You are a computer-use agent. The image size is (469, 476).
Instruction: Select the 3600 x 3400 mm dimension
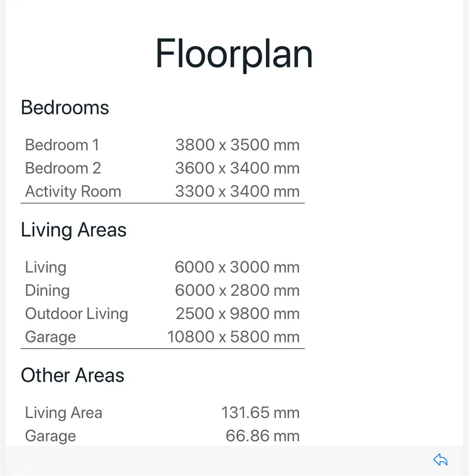pyautogui.click(x=237, y=168)
